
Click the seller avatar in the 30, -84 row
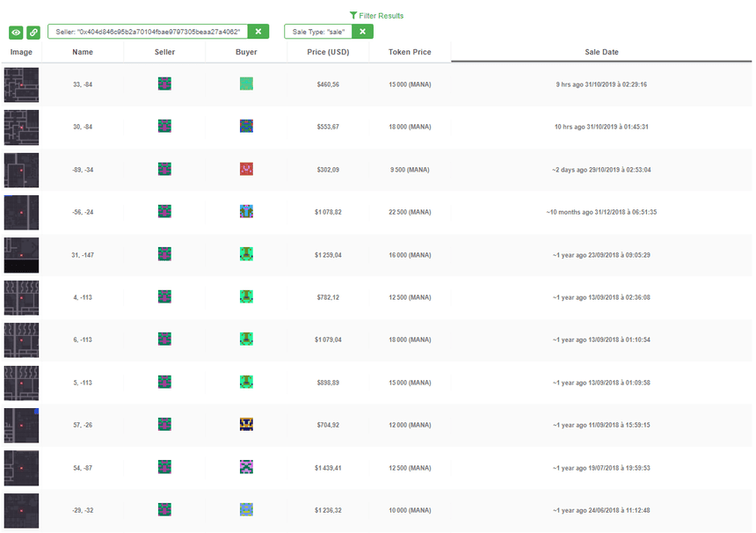point(164,127)
